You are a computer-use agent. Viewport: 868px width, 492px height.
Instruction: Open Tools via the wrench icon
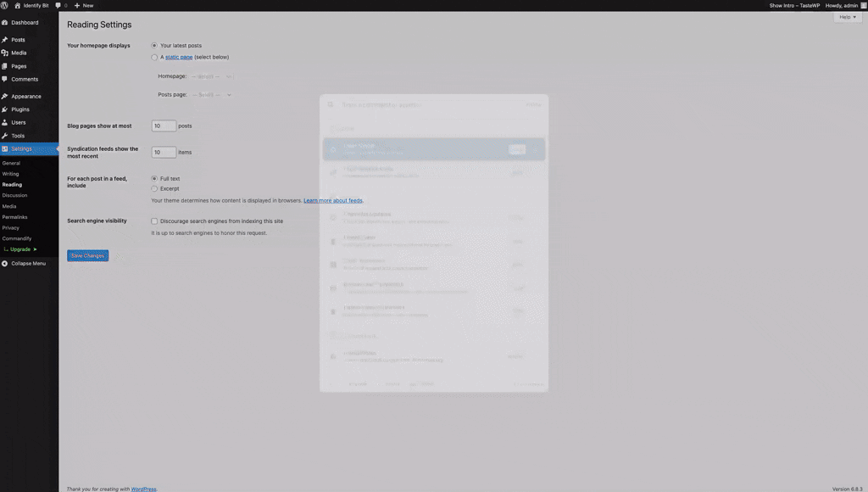tap(5, 136)
